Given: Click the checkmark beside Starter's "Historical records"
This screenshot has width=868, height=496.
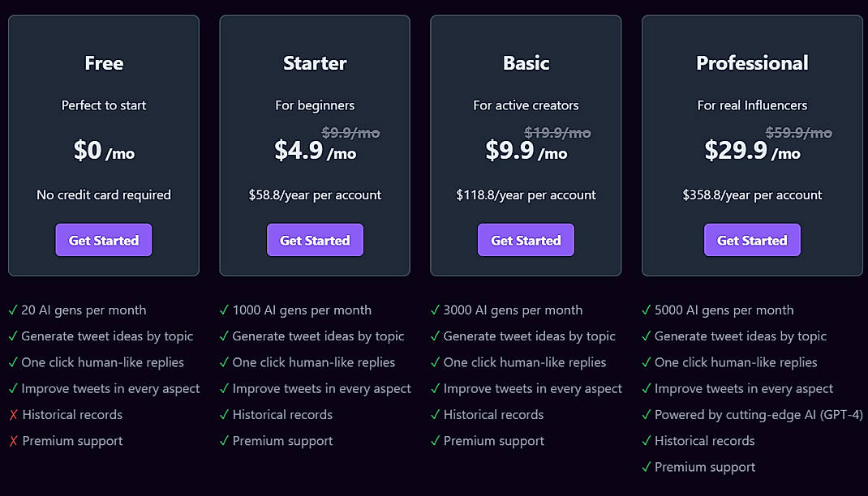Looking at the screenshot, I should click(x=224, y=414).
